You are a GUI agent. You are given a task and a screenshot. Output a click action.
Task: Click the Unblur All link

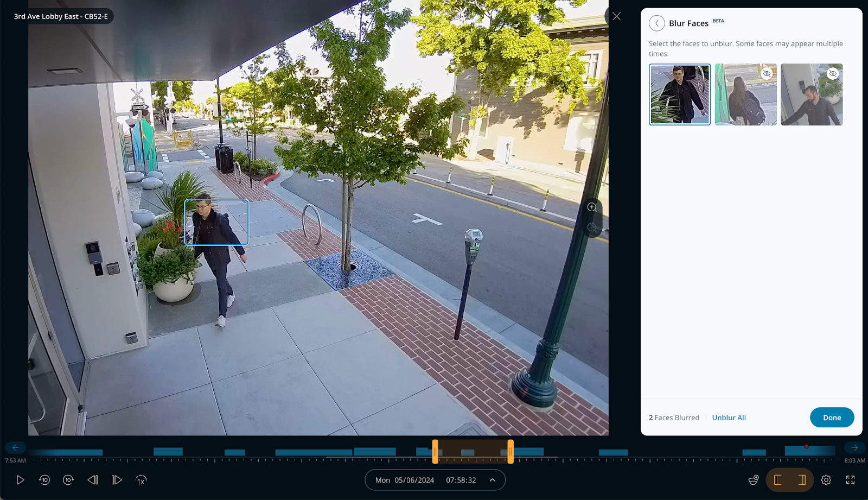(x=729, y=417)
